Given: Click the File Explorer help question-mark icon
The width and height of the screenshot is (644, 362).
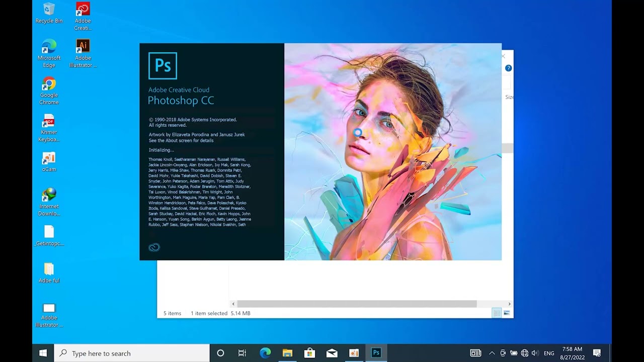Looking at the screenshot, I should click(508, 68).
